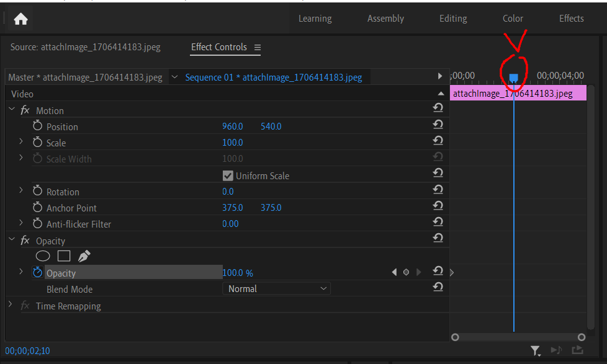This screenshot has height=364, width=607.
Task: Click the export frame icon at bottom right
Action: pos(577,350)
